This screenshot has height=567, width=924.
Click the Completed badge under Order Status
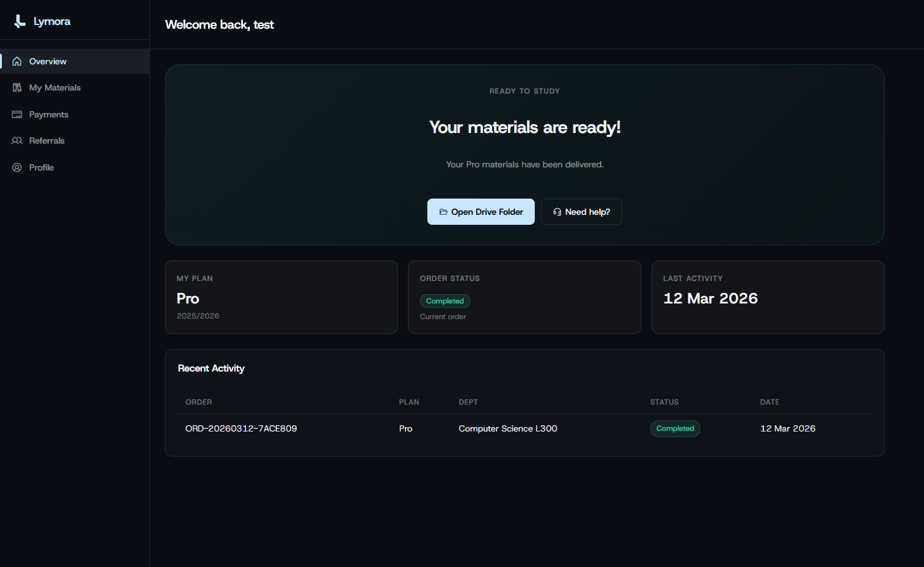pos(445,300)
